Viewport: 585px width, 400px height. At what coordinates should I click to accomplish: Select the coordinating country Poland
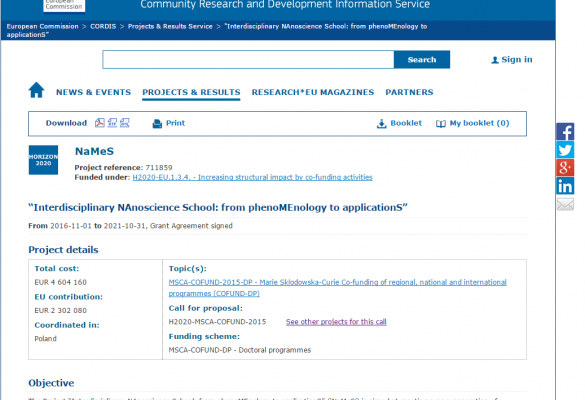click(46, 338)
